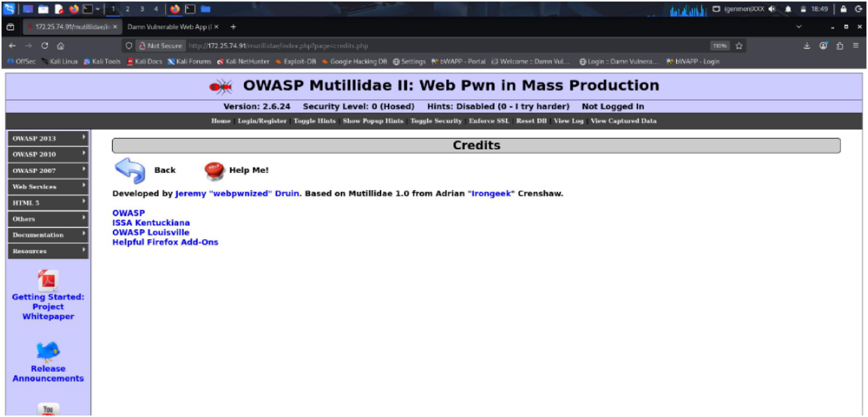
Task: Click the blue Back arrow icon
Action: point(130,170)
